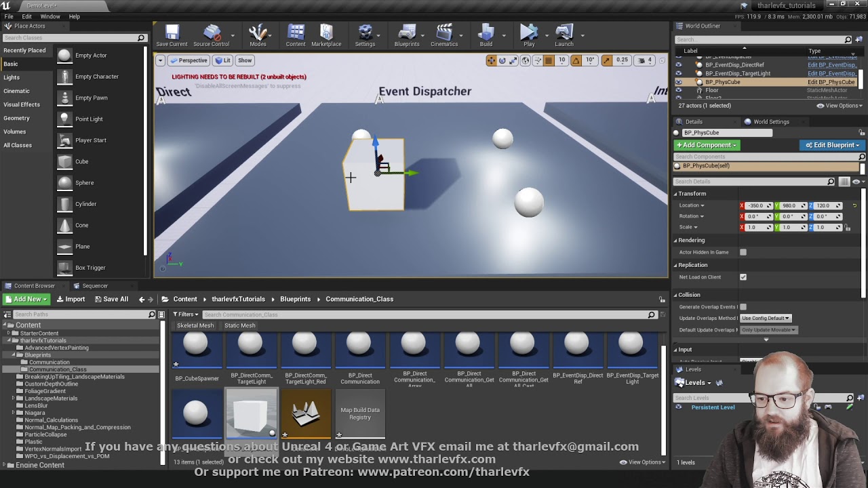868x488 pixels.
Task: Toggle visibility of BP_PhysCube in World Outliner
Action: (x=678, y=82)
